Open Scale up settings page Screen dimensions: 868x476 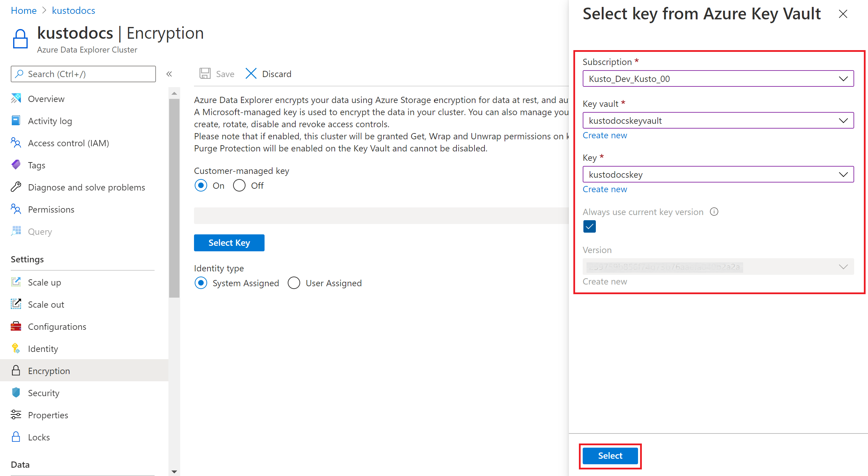click(x=45, y=282)
